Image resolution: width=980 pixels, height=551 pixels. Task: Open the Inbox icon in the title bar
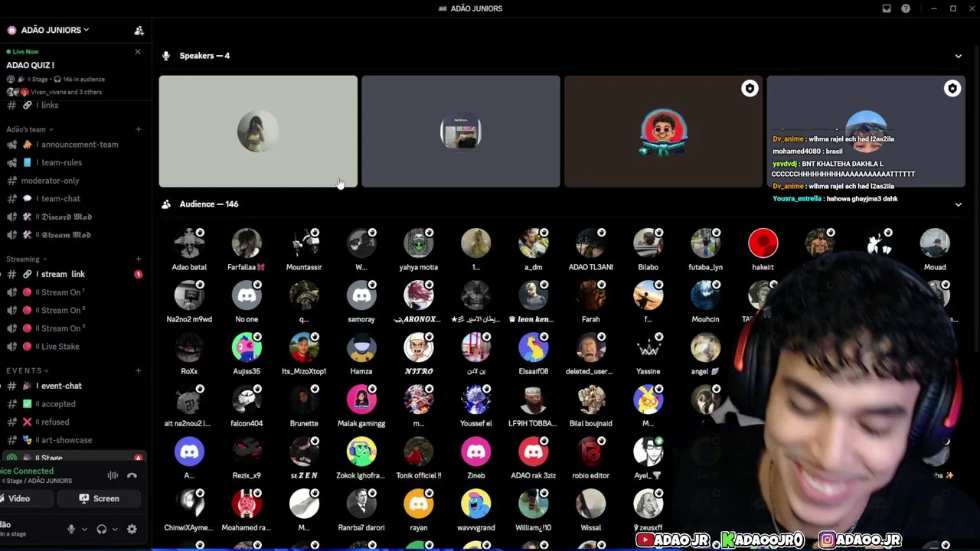pos(887,8)
